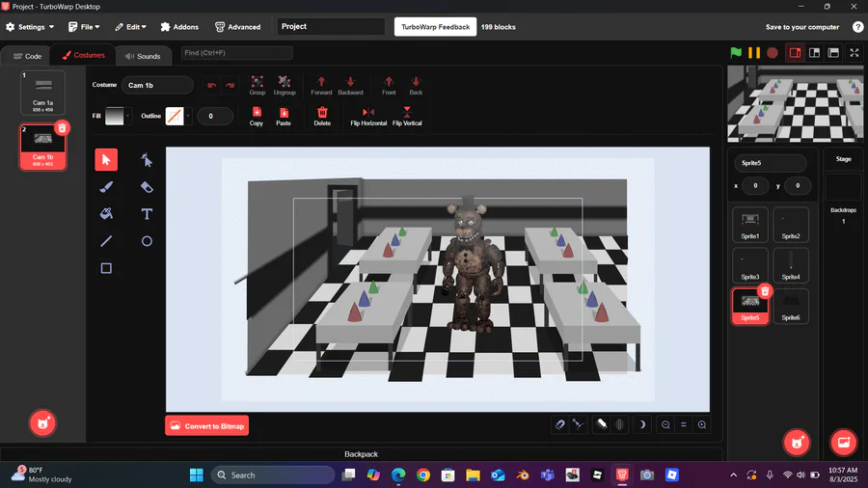Select the arrow Select tool
The width and height of the screenshot is (868, 488).
[x=106, y=160]
